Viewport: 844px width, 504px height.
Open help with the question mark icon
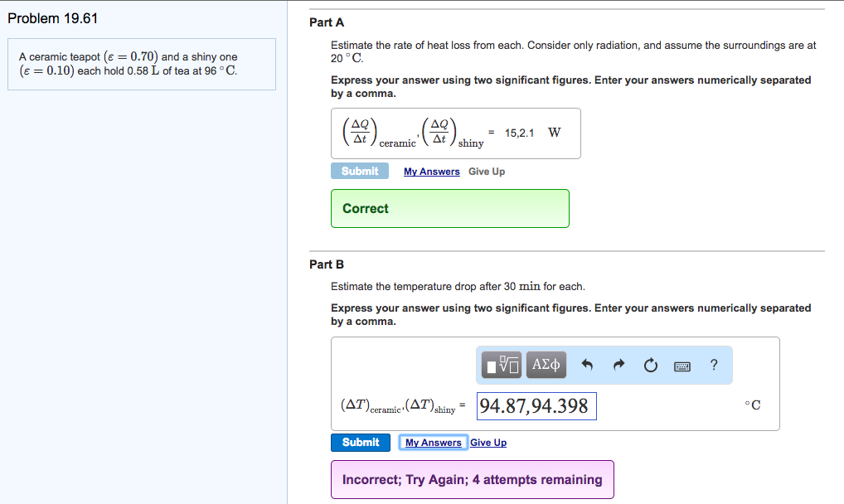714,365
